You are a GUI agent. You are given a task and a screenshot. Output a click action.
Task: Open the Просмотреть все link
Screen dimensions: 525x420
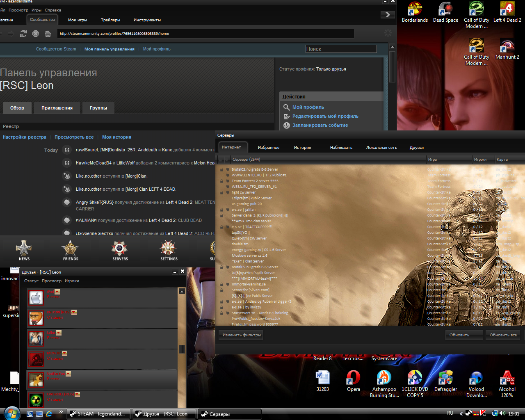click(x=74, y=137)
